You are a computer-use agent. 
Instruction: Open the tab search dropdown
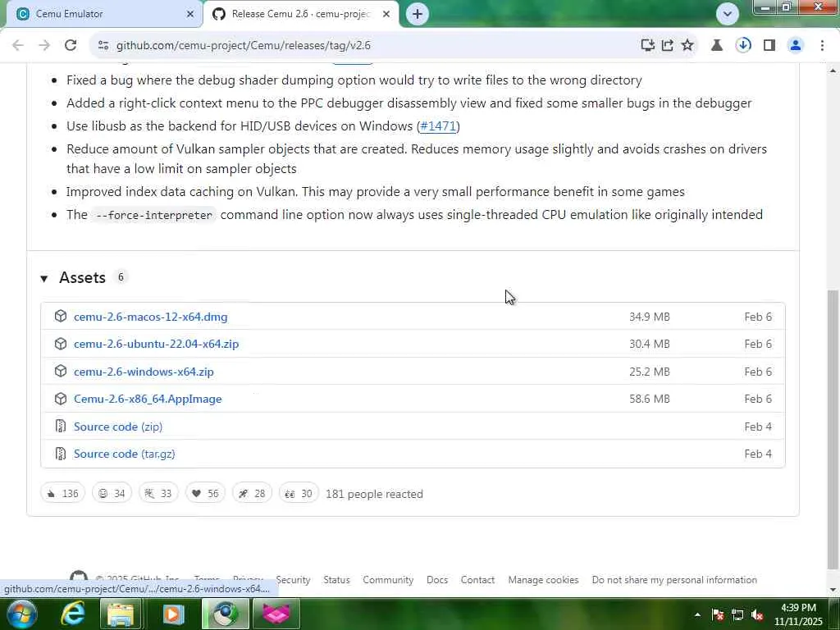click(728, 14)
